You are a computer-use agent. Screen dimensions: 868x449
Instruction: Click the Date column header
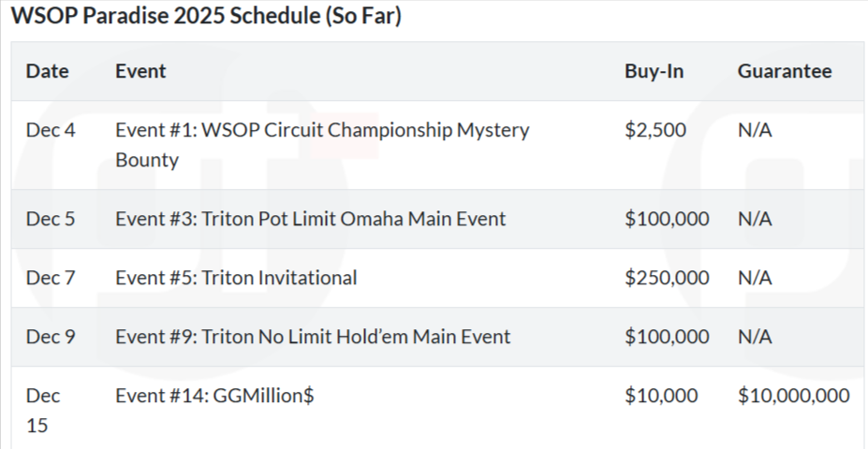47,71
